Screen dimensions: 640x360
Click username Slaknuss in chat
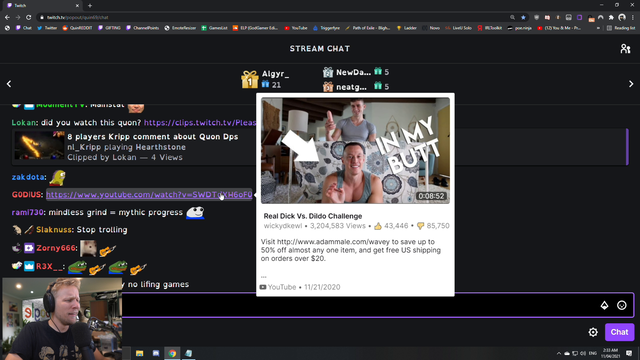(54, 230)
